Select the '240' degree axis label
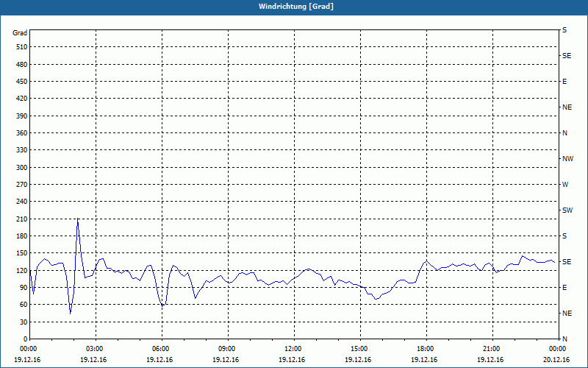Viewport: 588px width, 368px height. point(22,202)
